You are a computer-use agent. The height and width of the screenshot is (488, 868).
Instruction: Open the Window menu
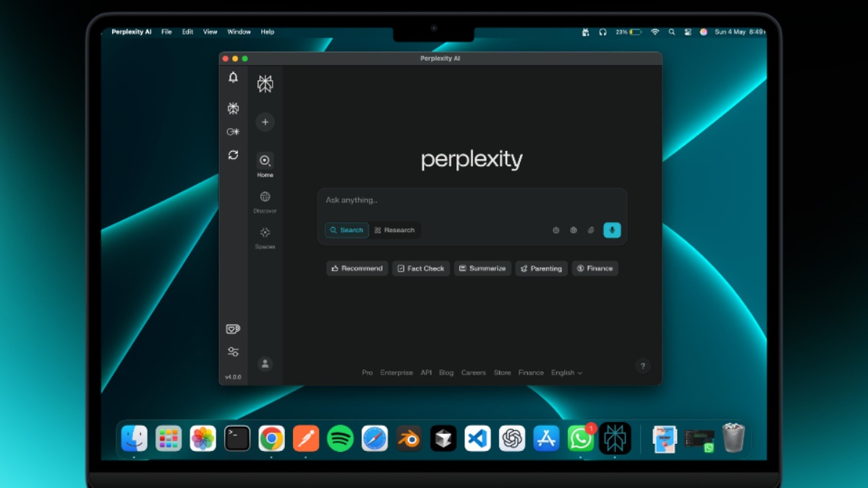point(239,32)
